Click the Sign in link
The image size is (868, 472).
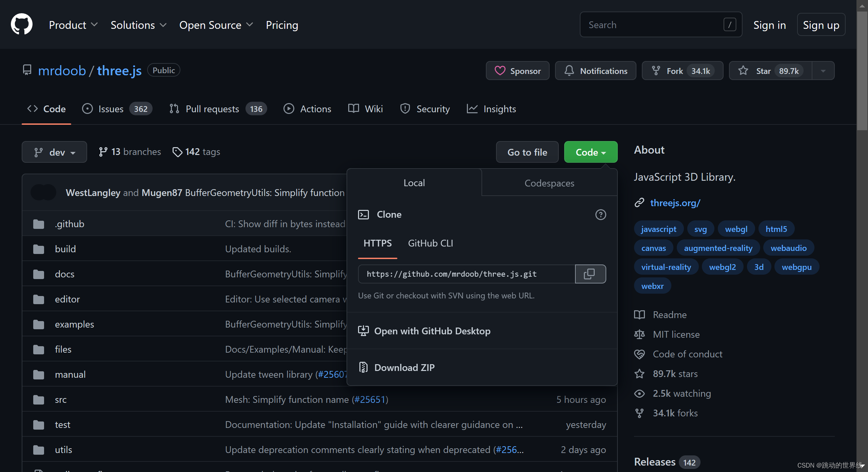[x=769, y=25]
